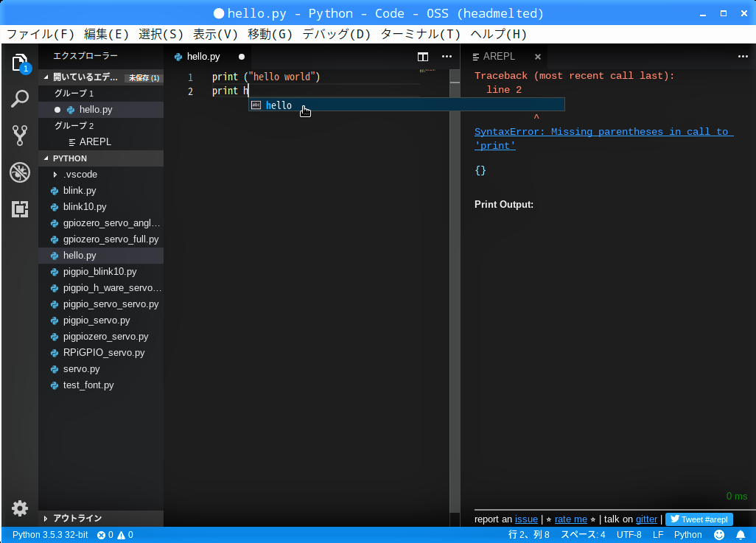
Task: Open the Debug view in activity bar
Action: [20, 172]
